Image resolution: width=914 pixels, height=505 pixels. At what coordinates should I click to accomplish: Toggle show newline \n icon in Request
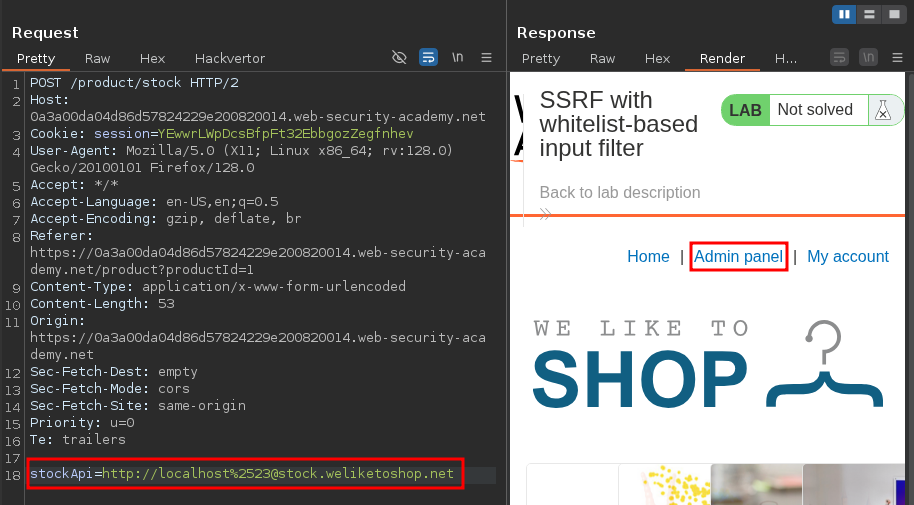(457, 58)
